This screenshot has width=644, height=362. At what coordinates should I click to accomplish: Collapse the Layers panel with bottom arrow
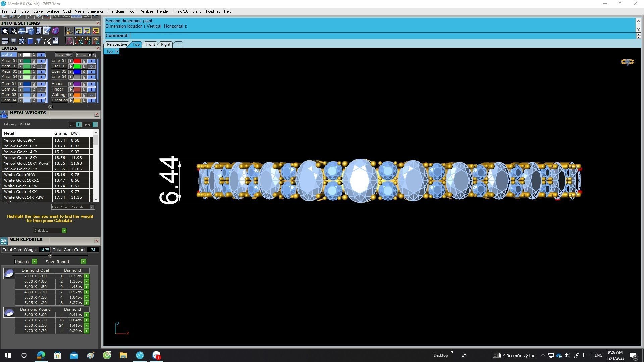click(x=50, y=107)
